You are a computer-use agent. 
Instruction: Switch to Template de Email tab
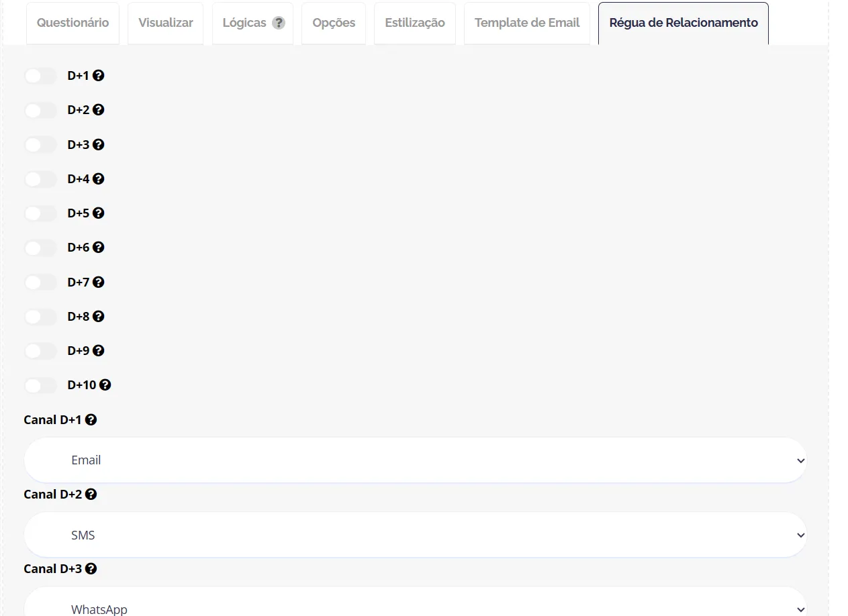[527, 23]
